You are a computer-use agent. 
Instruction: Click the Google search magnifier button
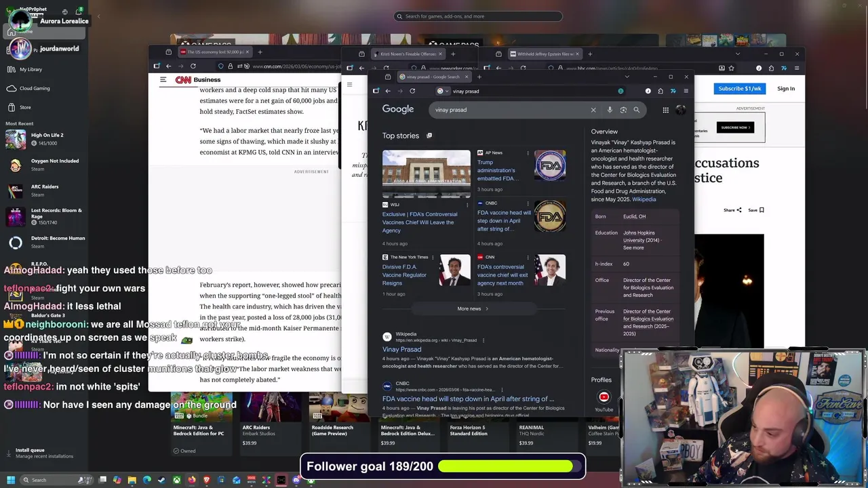pyautogui.click(x=636, y=110)
